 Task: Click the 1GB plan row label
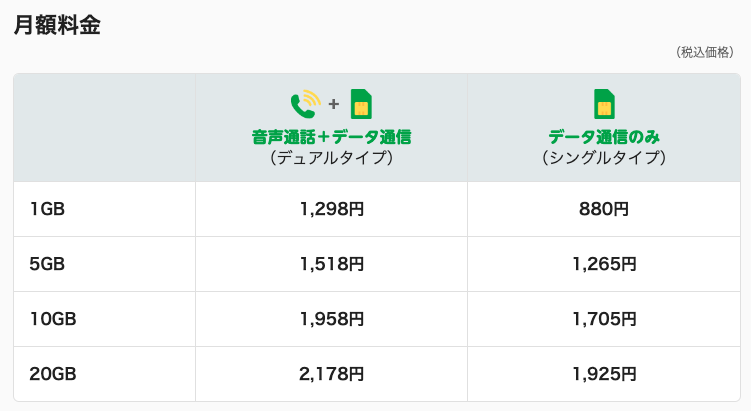pos(47,209)
